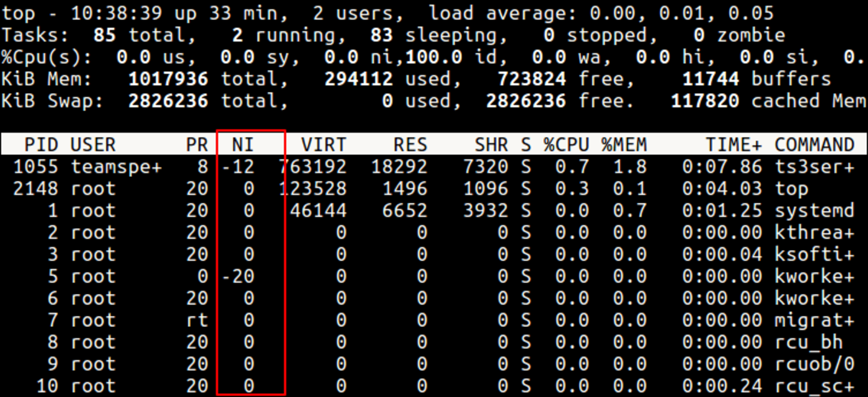
Task: Click the -20 nice value
Action: tap(238, 277)
